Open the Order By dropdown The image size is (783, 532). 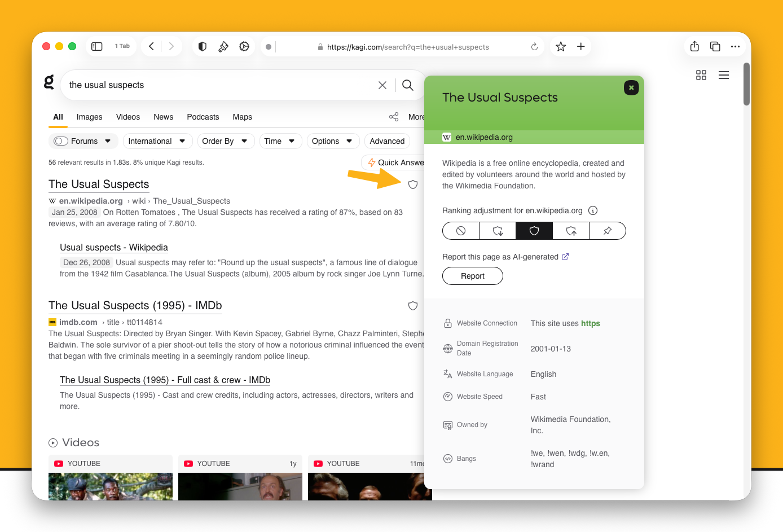tap(225, 141)
